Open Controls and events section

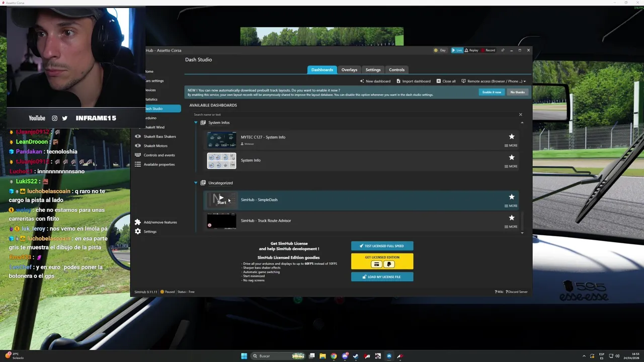[155, 155]
